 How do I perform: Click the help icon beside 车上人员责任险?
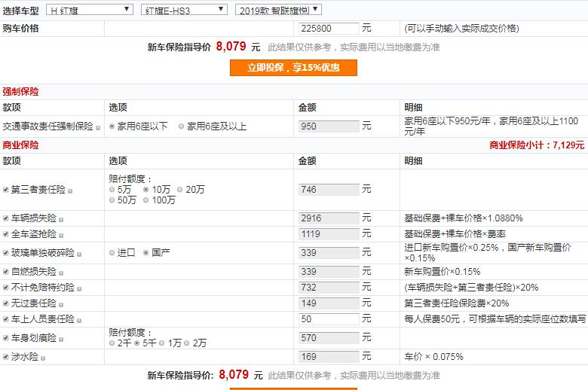tap(79, 321)
